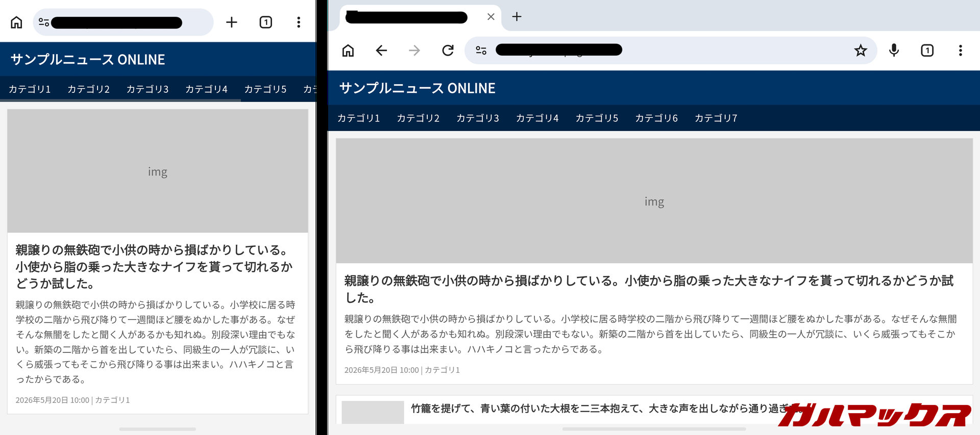This screenshot has width=980, height=435.
Task: Open the large img placeholder in right browser
Action: [x=654, y=201]
